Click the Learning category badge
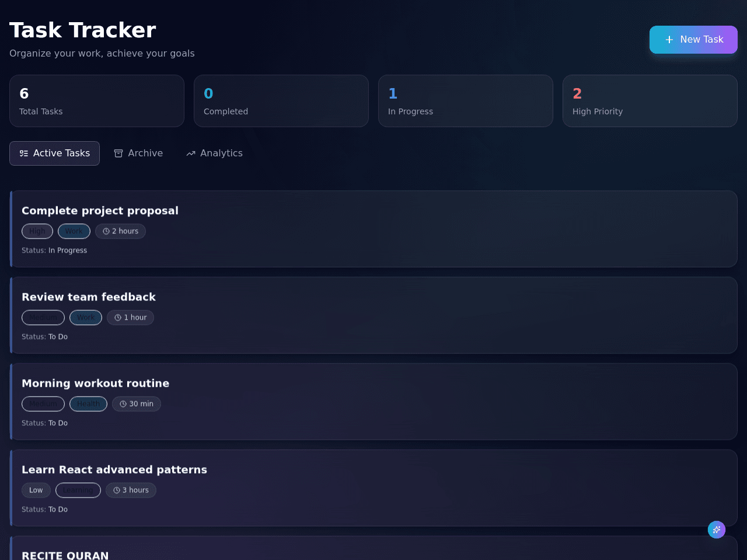The image size is (747, 560). coord(78,491)
